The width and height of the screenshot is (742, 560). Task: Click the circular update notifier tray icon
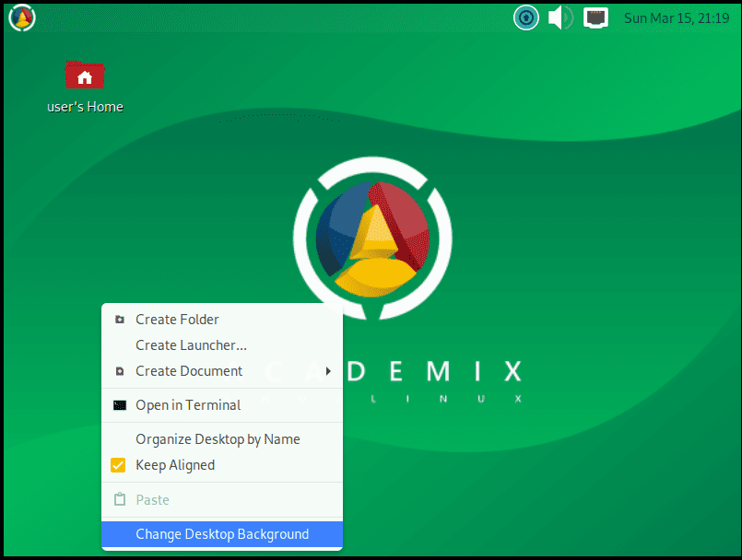pyautogui.click(x=525, y=18)
